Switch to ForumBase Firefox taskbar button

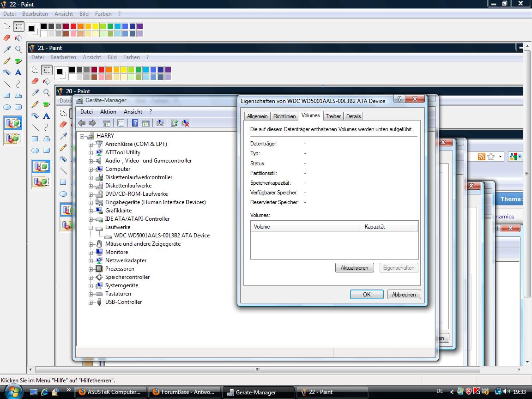[x=185, y=392]
